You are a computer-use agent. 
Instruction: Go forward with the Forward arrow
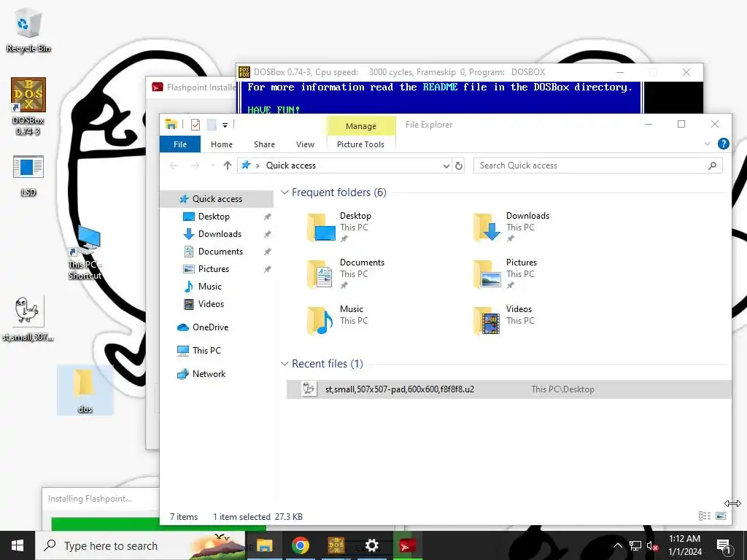[195, 166]
